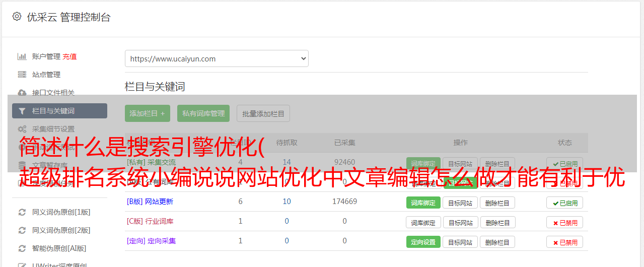The height and width of the screenshot is (267, 644).
Task: Click the gears icon for 采集细节设置
Action: pyautogui.click(x=22, y=129)
